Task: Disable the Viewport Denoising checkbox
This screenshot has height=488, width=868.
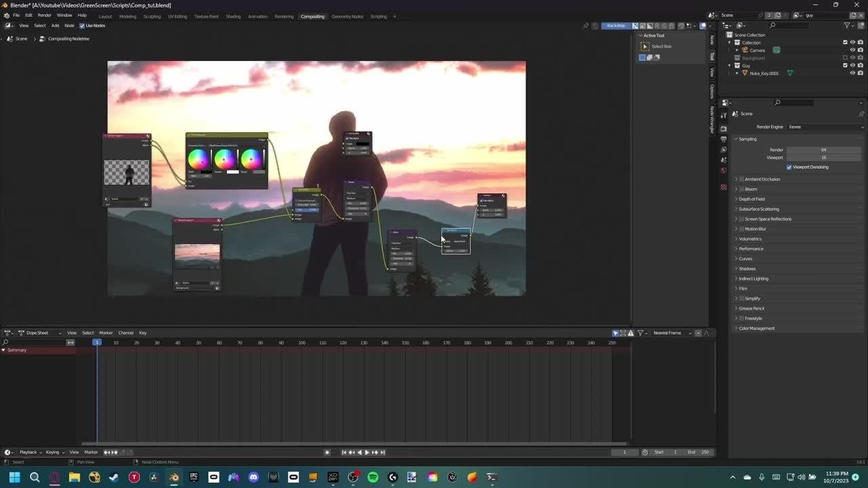Action: click(789, 167)
